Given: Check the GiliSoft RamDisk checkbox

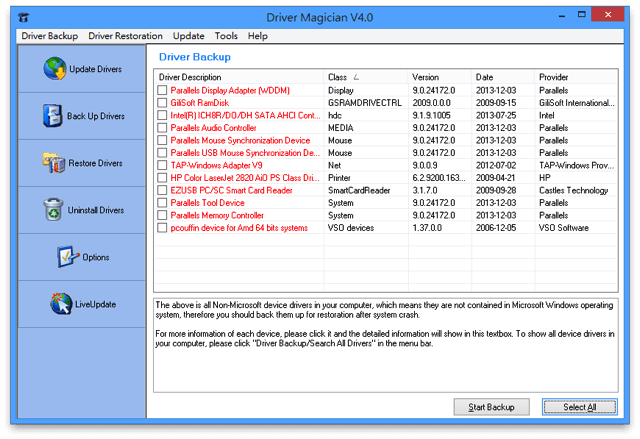Looking at the screenshot, I should (x=162, y=103).
